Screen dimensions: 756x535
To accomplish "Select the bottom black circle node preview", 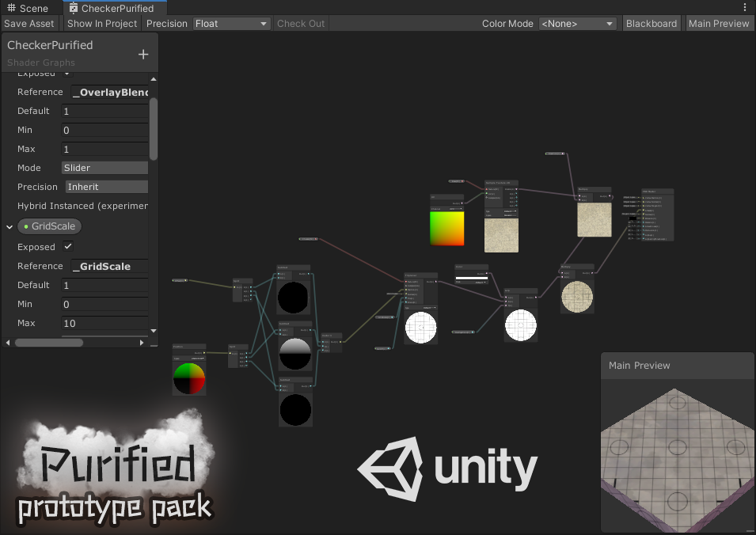I will point(295,410).
